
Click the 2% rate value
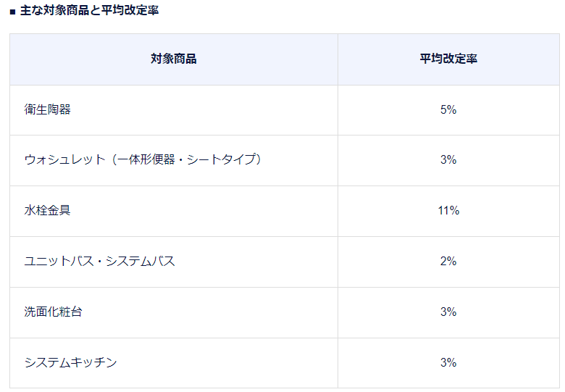pyautogui.click(x=448, y=261)
